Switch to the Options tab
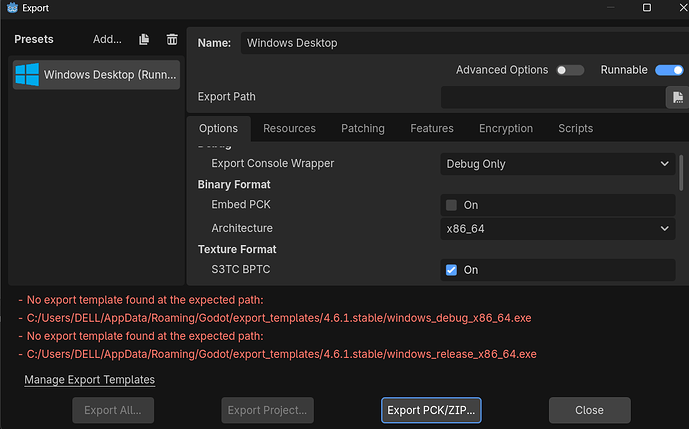 tap(218, 128)
